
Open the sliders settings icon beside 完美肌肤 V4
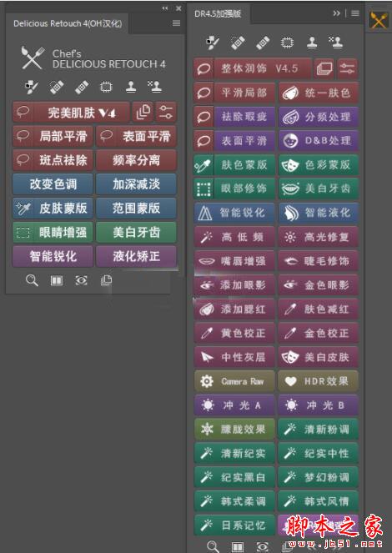(166, 113)
